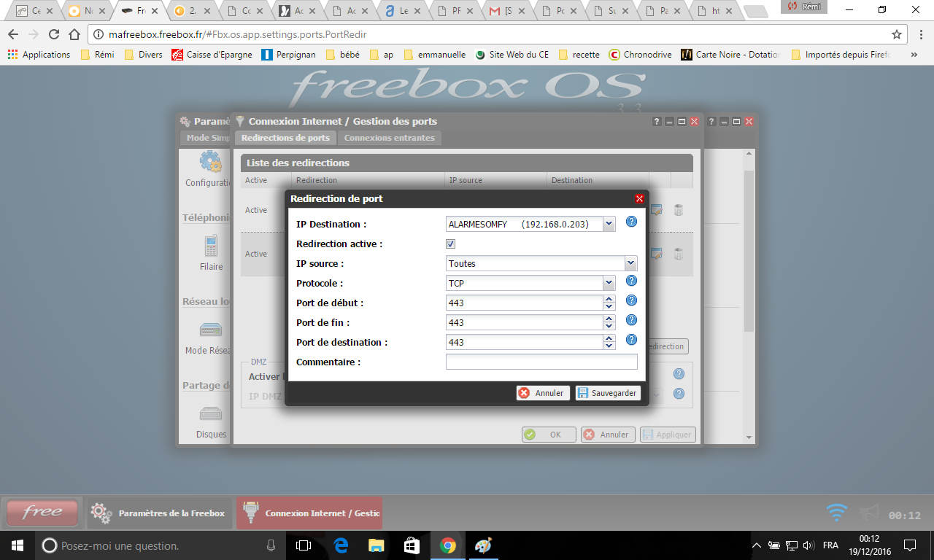
Task: Delete the second redirection row
Action: [x=679, y=254]
